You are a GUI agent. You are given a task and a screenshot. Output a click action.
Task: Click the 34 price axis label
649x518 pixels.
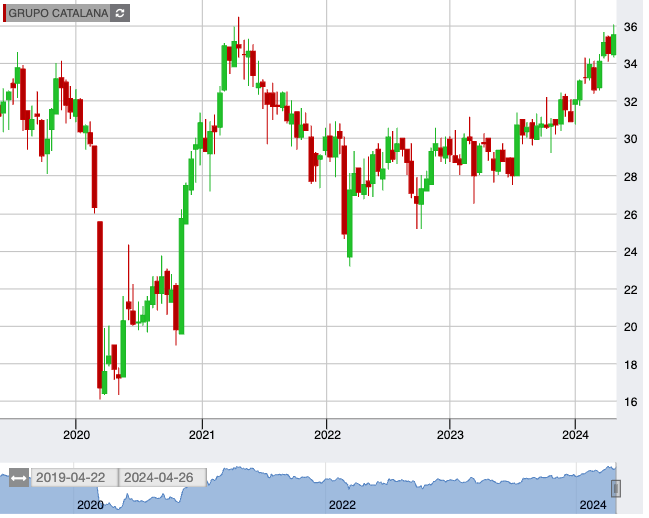(x=631, y=64)
